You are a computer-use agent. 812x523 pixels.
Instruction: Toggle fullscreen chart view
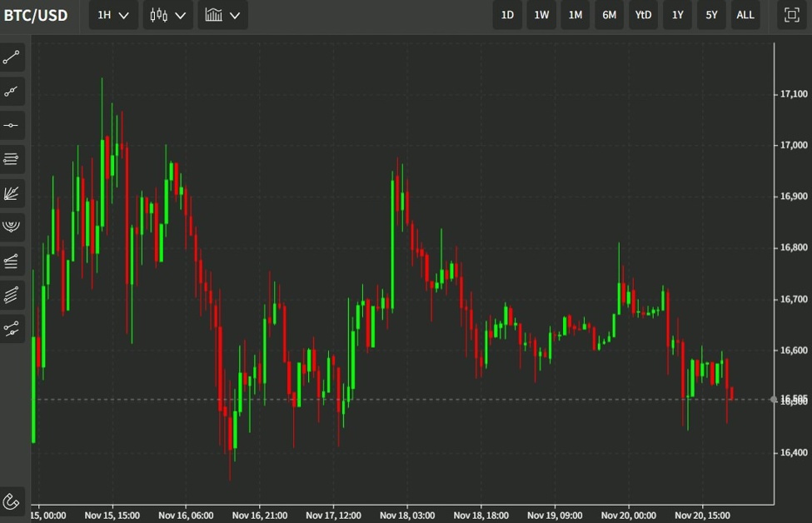(791, 15)
